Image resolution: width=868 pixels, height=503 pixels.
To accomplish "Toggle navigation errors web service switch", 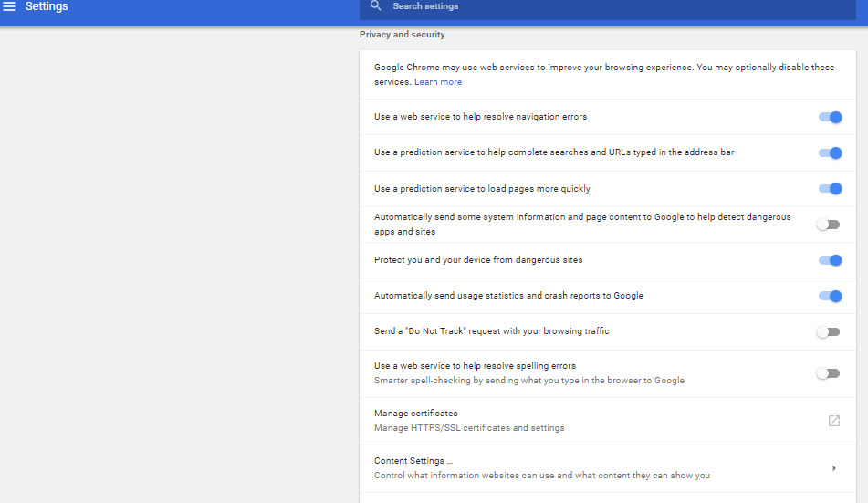I will point(830,117).
